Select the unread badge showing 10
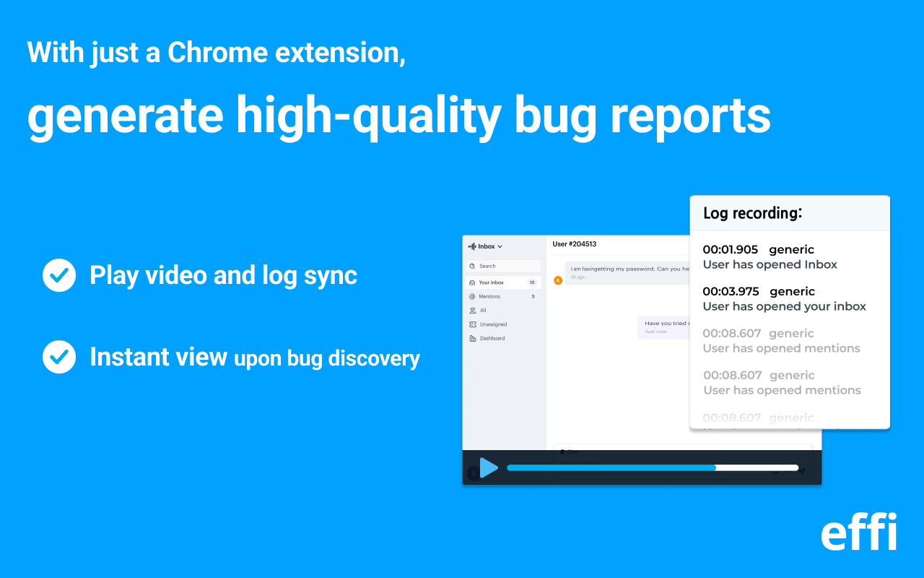Image resolution: width=924 pixels, height=578 pixels. (x=531, y=282)
